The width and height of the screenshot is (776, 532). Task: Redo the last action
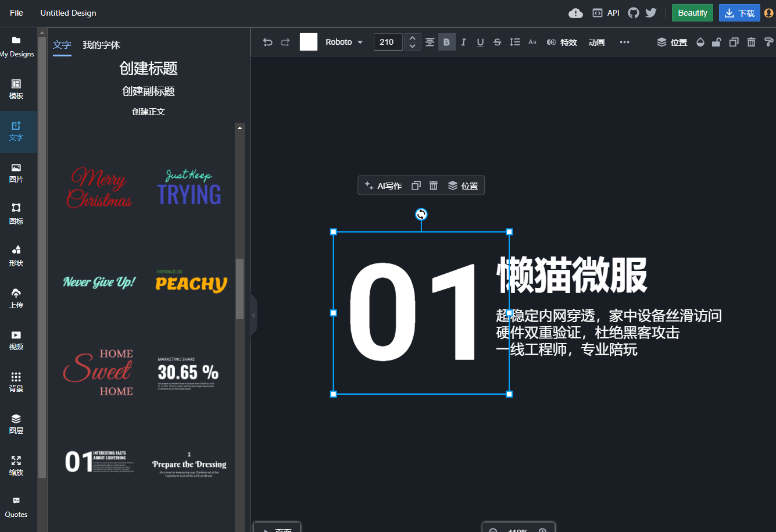click(x=285, y=42)
